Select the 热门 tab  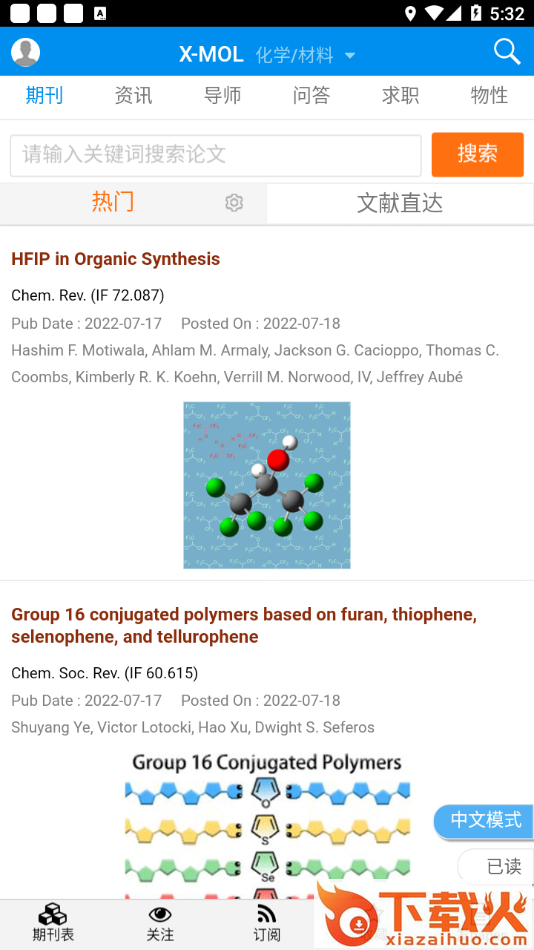(x=113, y=201)
